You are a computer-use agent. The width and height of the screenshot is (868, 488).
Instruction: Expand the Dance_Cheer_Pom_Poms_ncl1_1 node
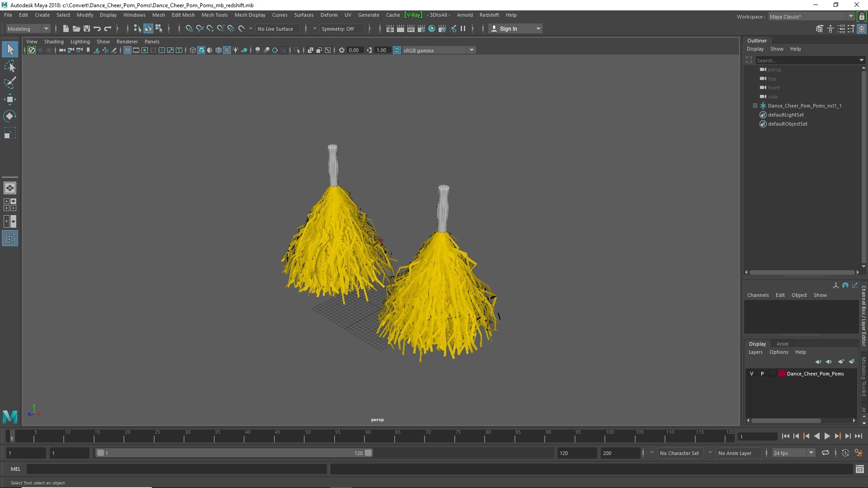[755, 106]
